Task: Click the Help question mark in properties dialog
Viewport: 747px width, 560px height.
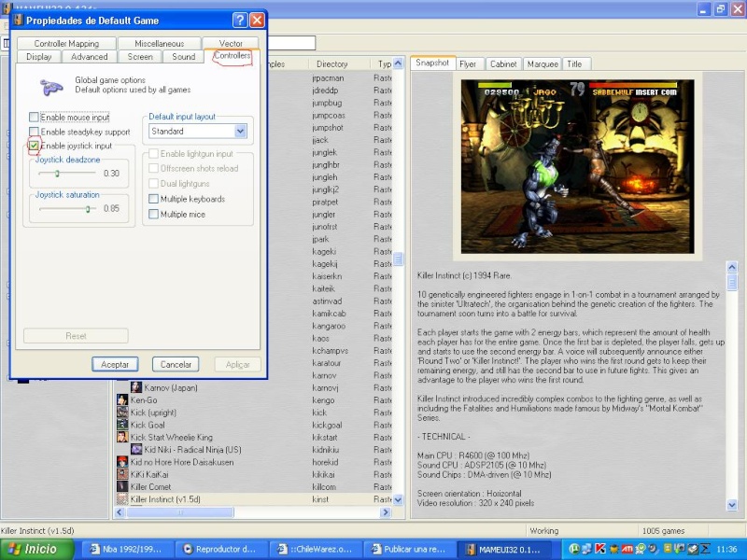Action: (240, 20)
